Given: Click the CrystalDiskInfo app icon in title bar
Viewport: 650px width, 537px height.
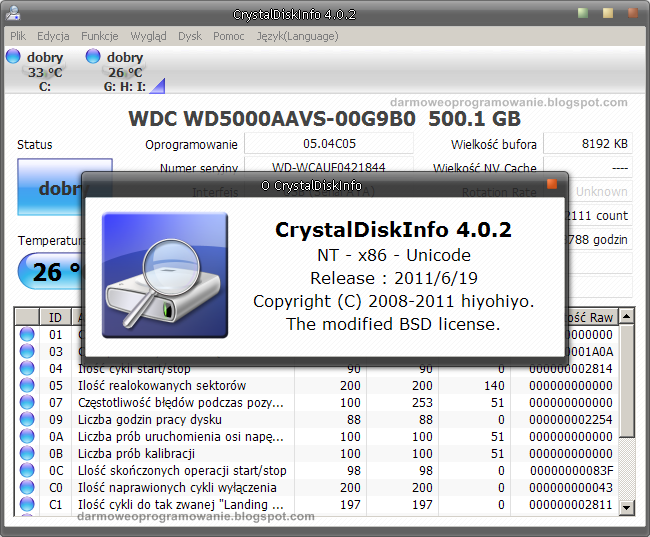Looking at the screenshot, I should [x=13, y=13].
